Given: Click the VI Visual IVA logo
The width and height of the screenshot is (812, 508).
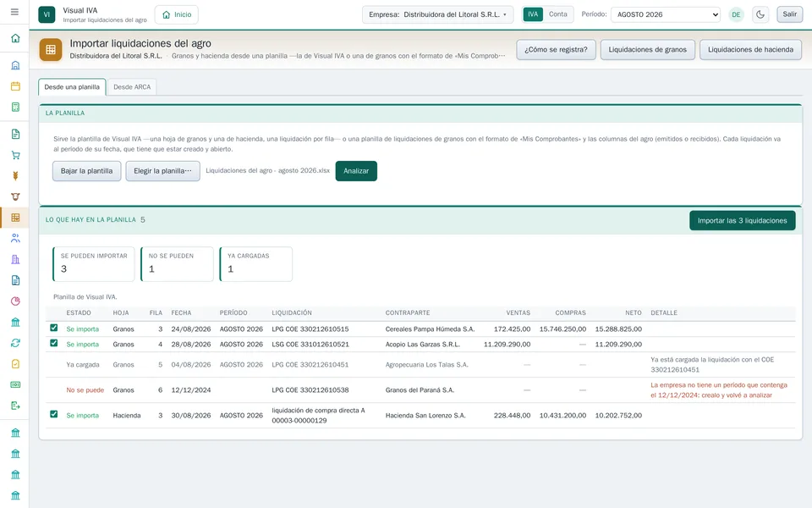Looking at the screenshot, I should (x=47, y=14).
